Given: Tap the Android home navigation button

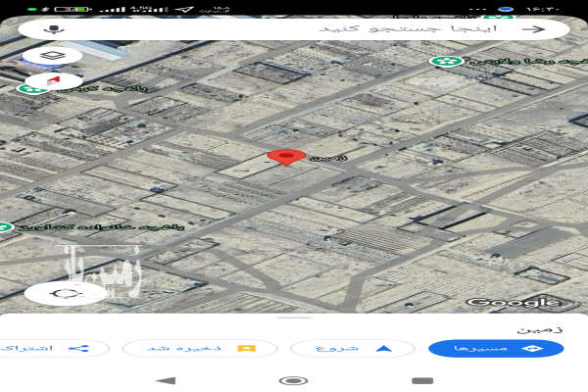Looking at the screenshot, I should click(x=294, y=381).
